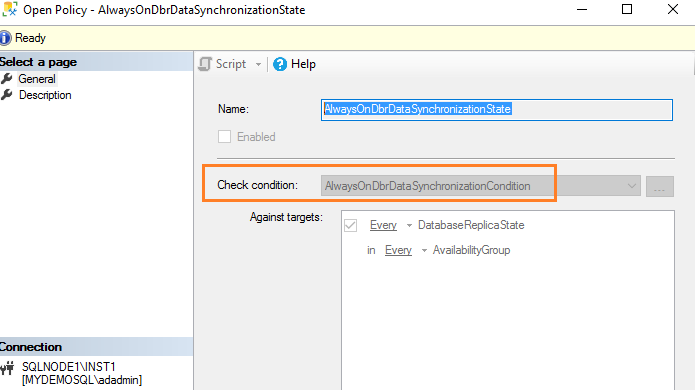Open the dropdown arrow beside DatabaseReplicaState
Image resolution: width=695 pixels, height=390 pixels.
[x=409, y=226]
